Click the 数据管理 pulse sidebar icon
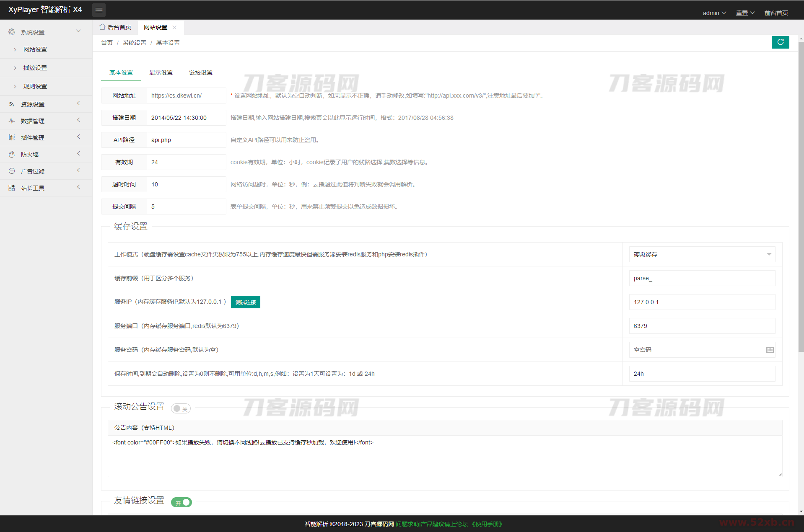The width and height of the screenshot is (804, 532). click(12, 121)
